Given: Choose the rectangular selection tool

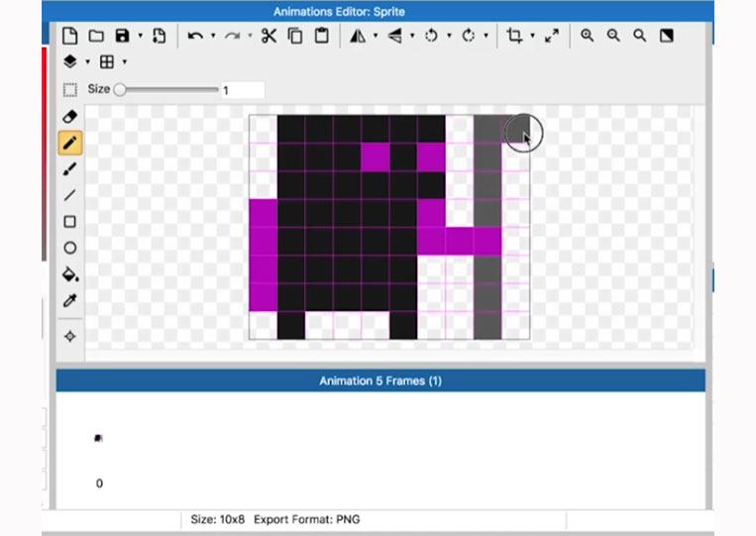Looking at the screenshot, I should pos(70,90).
